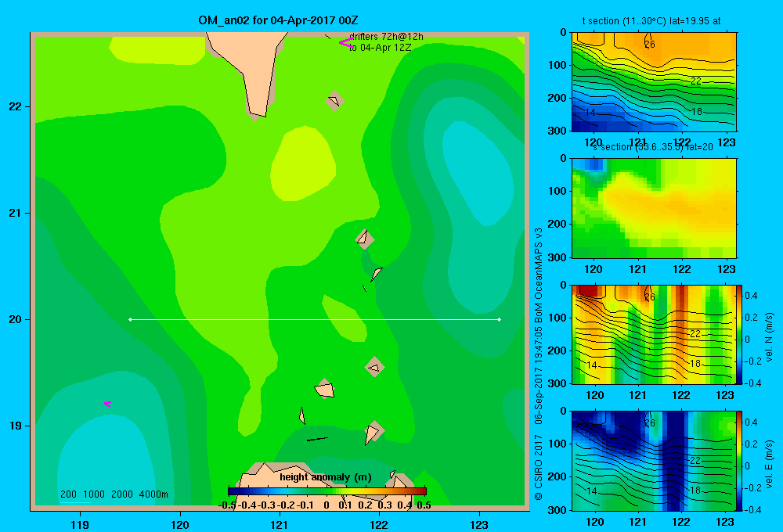Click the 'vel. E (m/s)' axis label
This screenshot has width=783, height=532.
pos(770,464)
